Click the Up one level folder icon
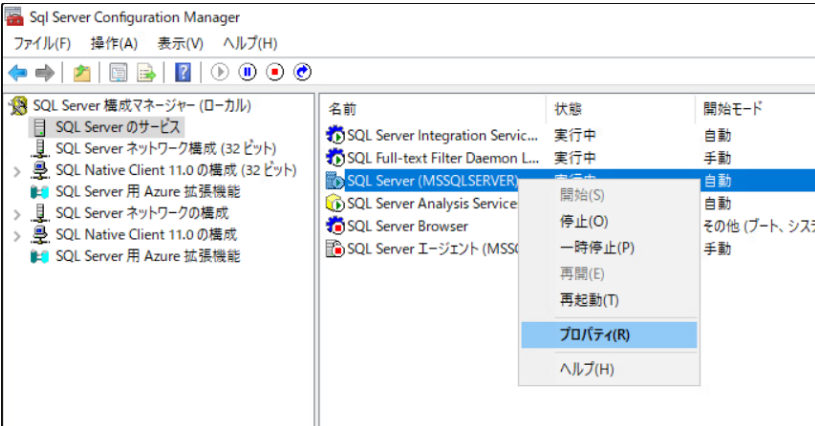This screenshot has height=426, width=815. [x=82, y=73]
